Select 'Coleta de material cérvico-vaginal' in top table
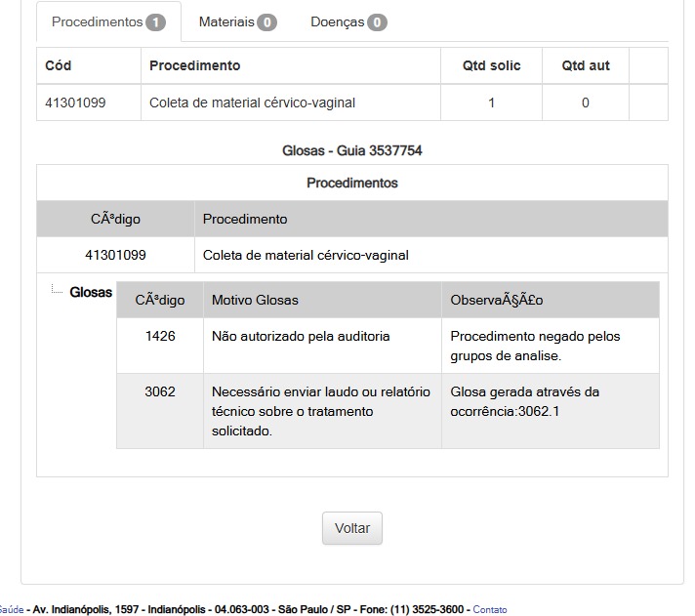The height and width of the screenshot is (616, 695). 252,103
